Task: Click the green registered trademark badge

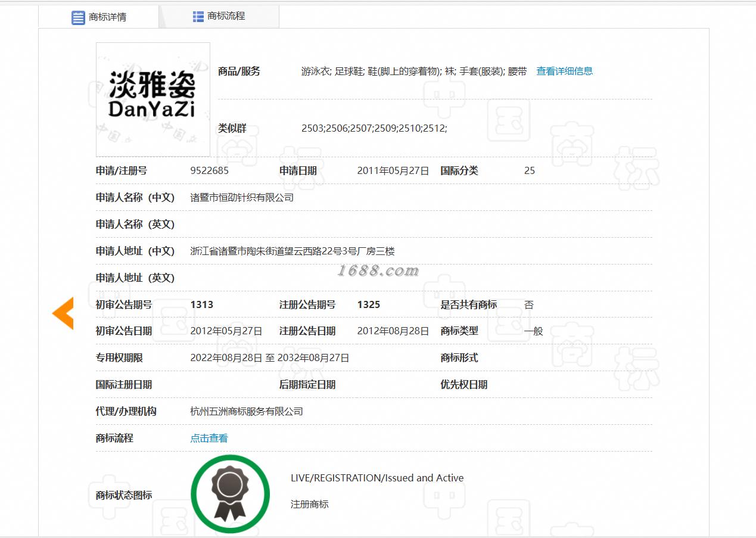Action: [x=230, y=494]
